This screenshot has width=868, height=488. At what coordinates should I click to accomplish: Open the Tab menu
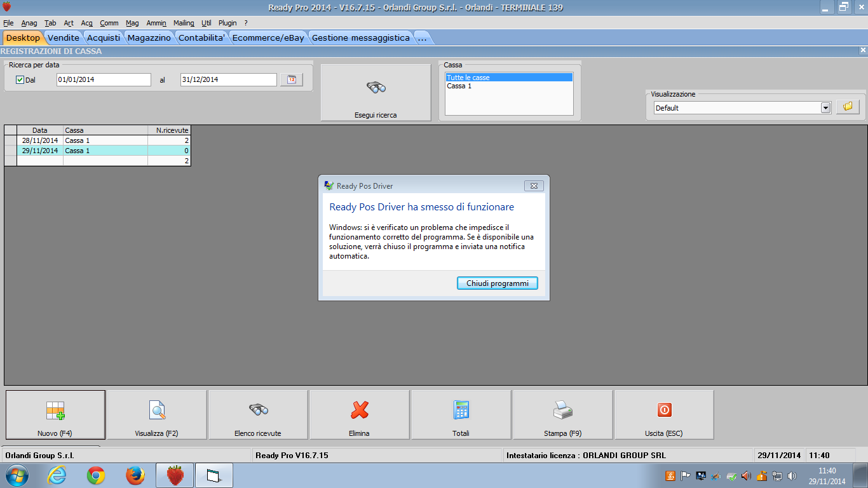point(51,23)
